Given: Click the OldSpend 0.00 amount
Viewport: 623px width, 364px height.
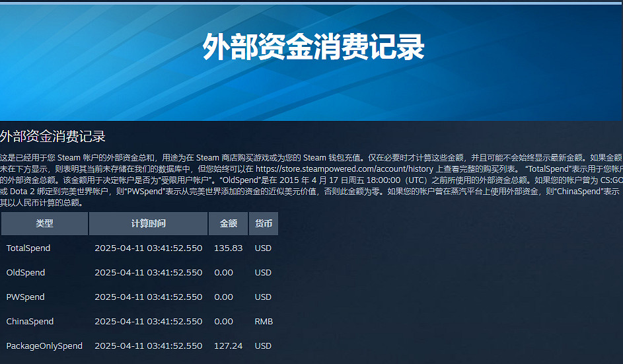Looking at the screenshot, I should (x=224, y=273).
